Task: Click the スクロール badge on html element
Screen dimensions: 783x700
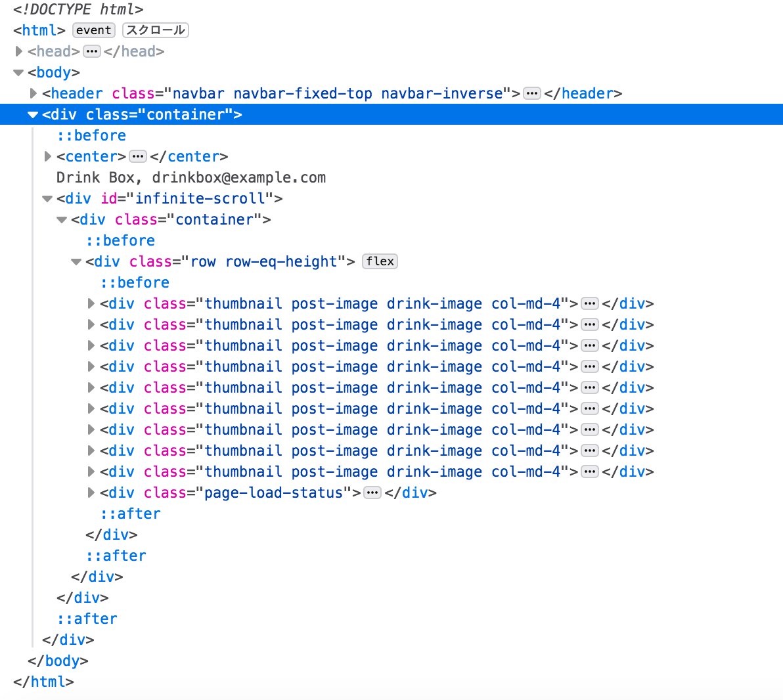Action: 156,30
